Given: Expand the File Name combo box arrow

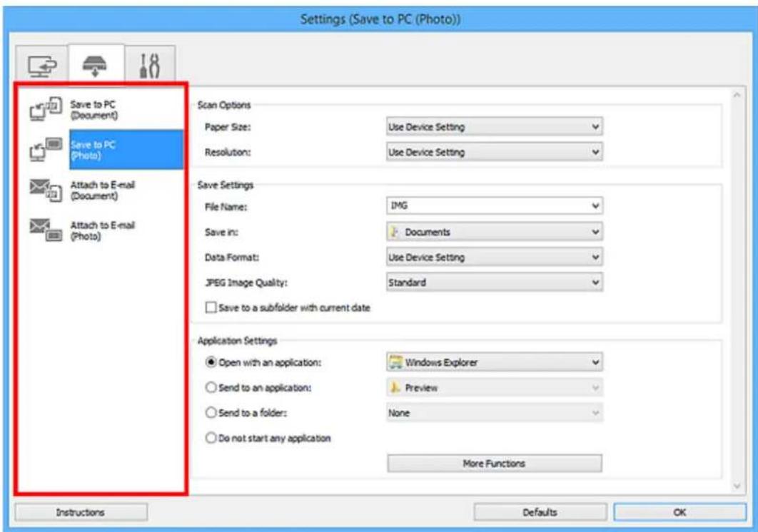Looking at the screenshot, I should point(595,206).
